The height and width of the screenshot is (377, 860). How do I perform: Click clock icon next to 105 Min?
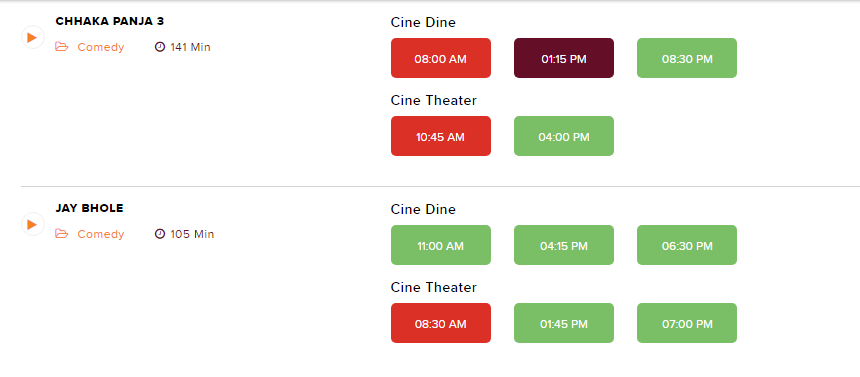[160, 234]
